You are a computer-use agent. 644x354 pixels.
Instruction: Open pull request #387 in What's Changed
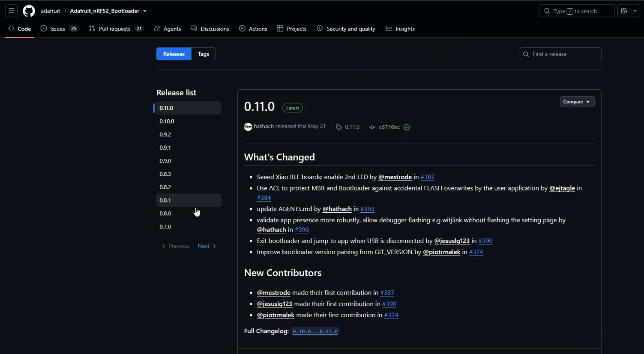pyautogui.click(x=427, y=177)
